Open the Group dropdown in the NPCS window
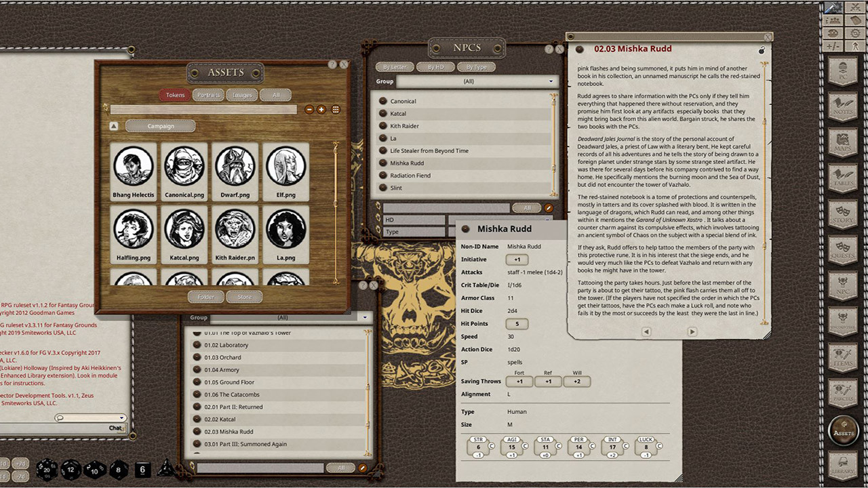The width and height of the screenshot is (868, 488). pos(550,81)
